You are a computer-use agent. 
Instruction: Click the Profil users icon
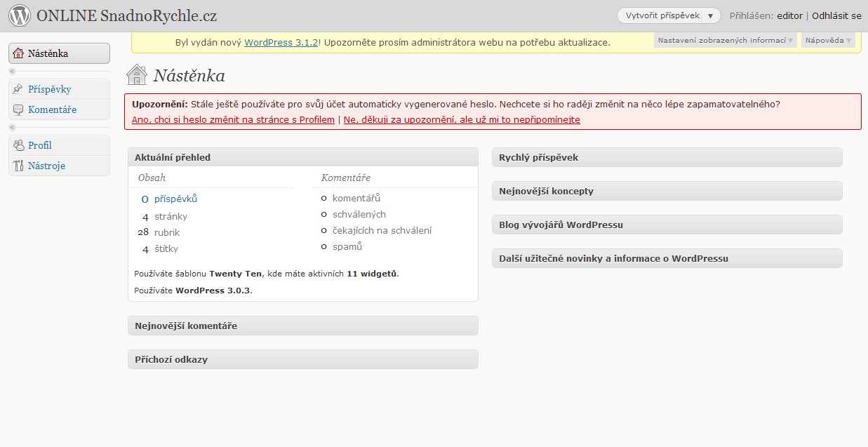pos(18,145)
